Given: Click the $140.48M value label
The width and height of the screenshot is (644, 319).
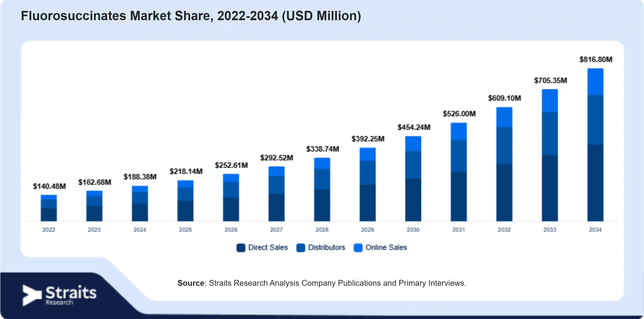Looking at the screenshot, I should tap(49, 186).
